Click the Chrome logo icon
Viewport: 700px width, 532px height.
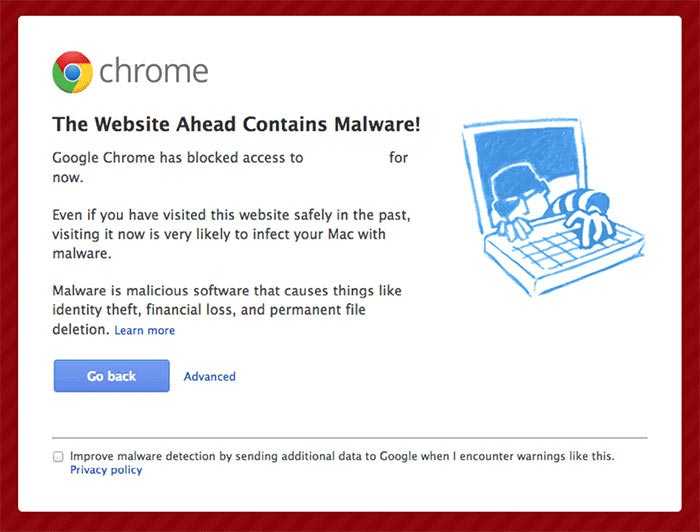tap(72, 72)
